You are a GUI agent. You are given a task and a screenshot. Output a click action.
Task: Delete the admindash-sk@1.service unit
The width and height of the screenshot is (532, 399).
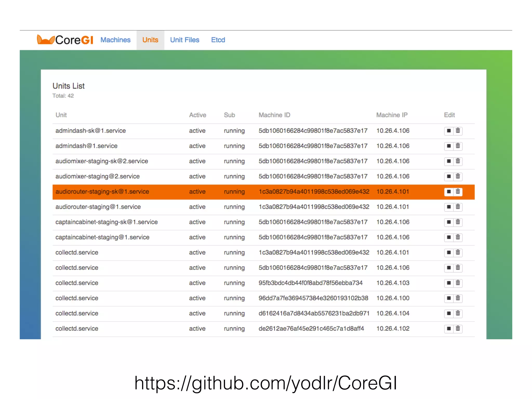click(x=458, y=131)
